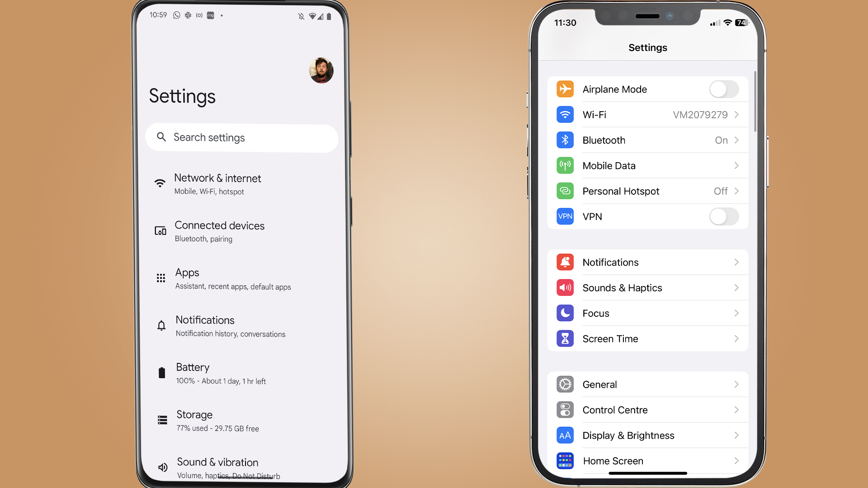The image size is (868, 488).
Task: Toggle Airplane Mode switch on iPhone
Action: point(724,89)
